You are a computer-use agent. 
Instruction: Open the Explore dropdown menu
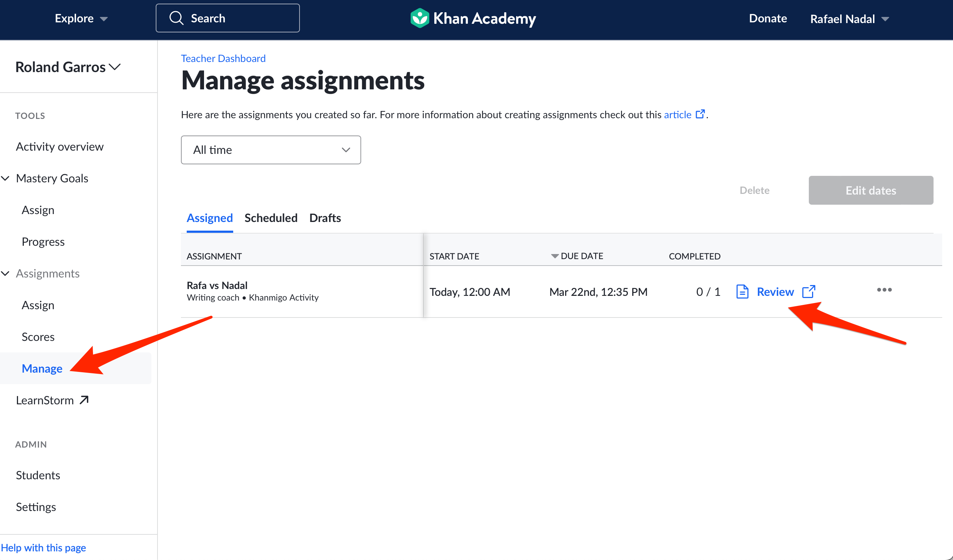[x=81, y=18]
